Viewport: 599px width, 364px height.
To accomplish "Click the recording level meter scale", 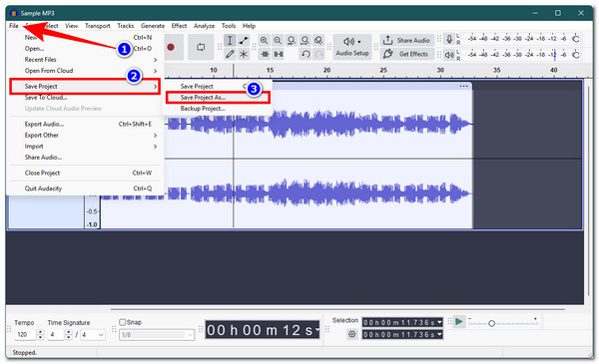I will point(517,39).
